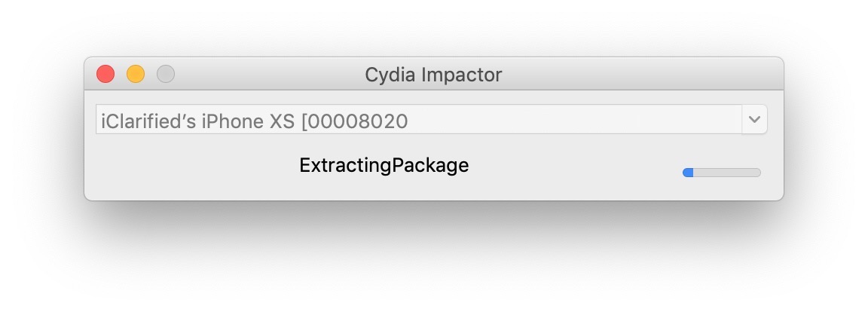Click empty title bar area right of title
The width and height of the screenshot is (868, 312).
(640, 75)
